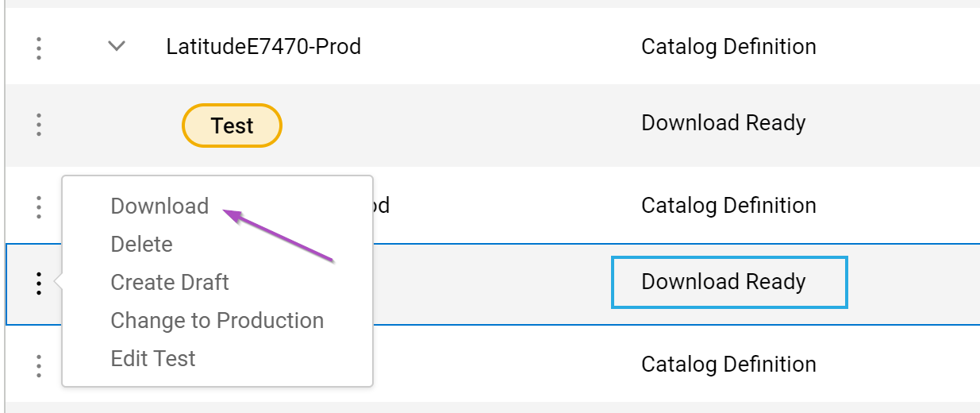Open the three-dot menu on the Test badge row

coord(38,125)
